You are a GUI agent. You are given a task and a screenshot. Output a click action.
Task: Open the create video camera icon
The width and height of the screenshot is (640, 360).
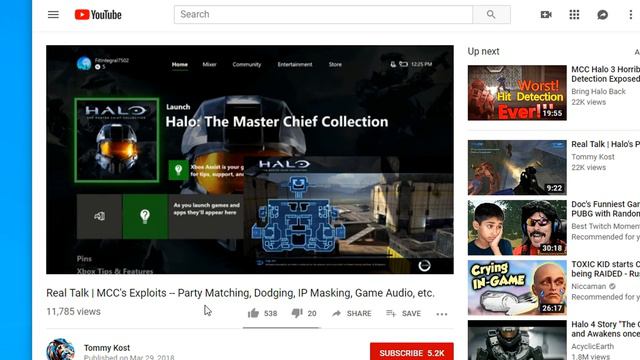coord(546,15)
